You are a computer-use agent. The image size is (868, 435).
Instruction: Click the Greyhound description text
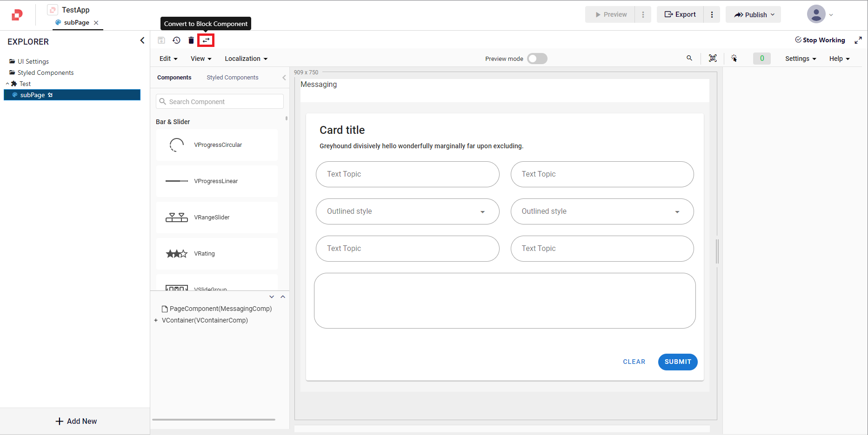point(421,146)
